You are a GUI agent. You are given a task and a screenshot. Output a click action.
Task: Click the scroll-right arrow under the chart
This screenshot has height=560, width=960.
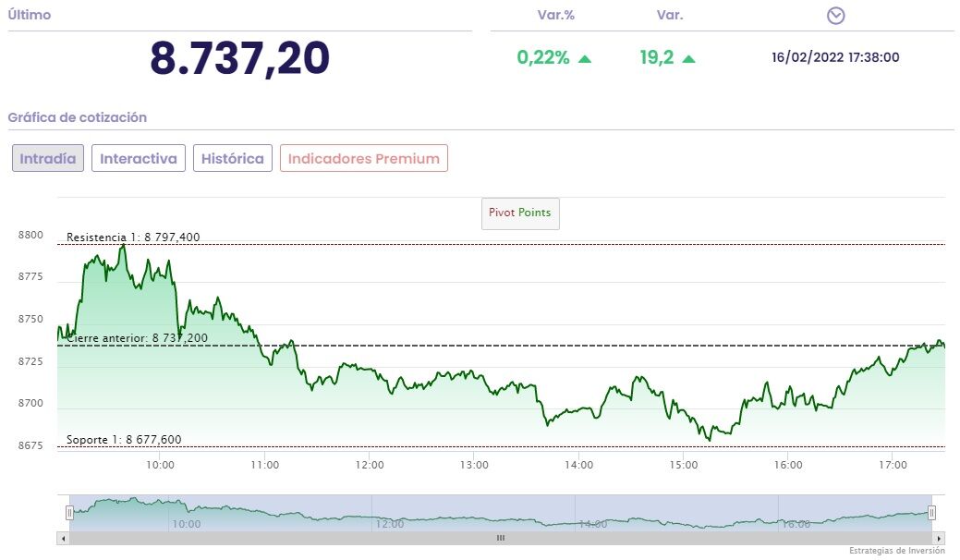coord(939,538)
